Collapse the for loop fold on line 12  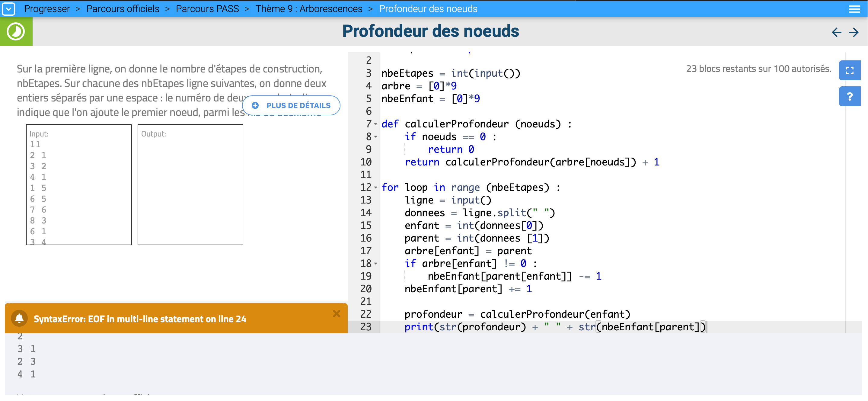pyautogui.click(x=376, y=188)
